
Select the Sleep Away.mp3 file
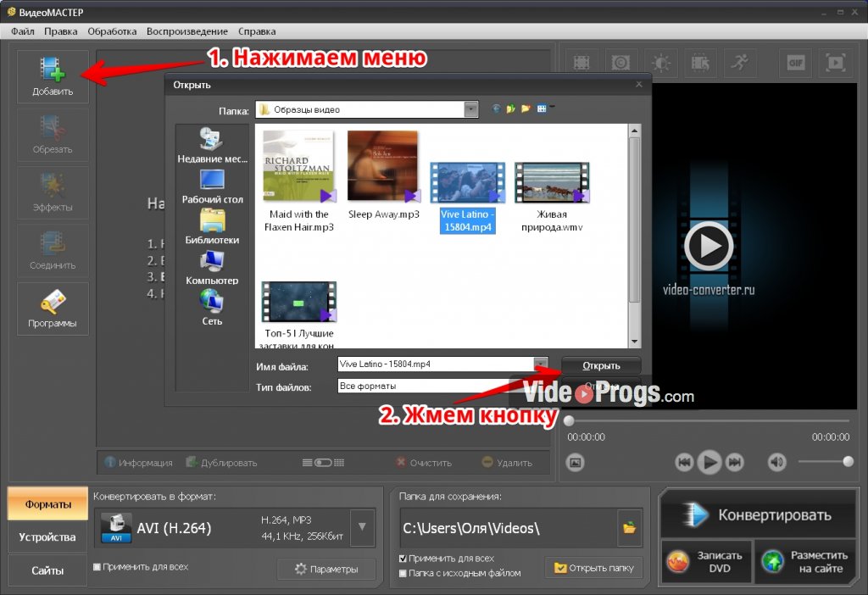[384, 175]
